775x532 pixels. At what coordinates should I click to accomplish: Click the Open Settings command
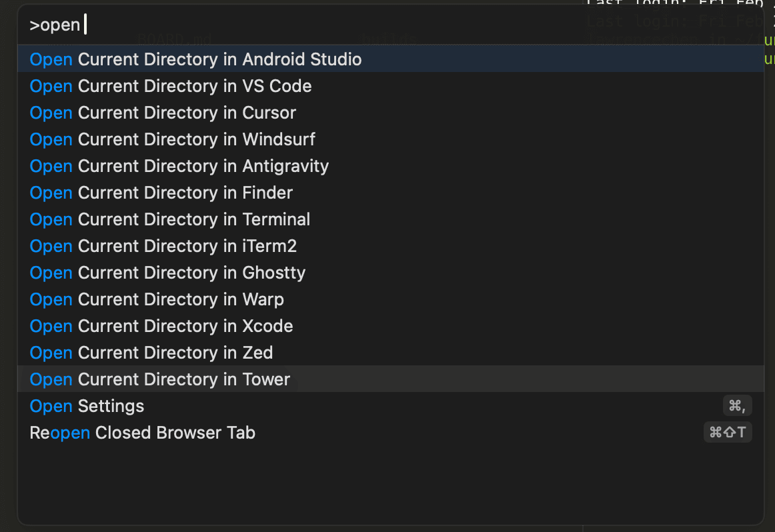[87, 406]
